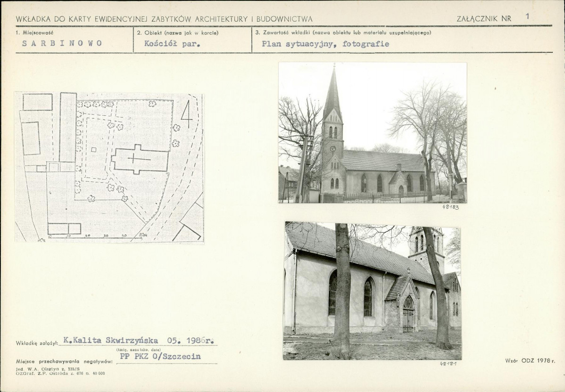This screenshot has height=392, width=565.
Task: Click the photo number 48183 caption
Action: (451, 207)
